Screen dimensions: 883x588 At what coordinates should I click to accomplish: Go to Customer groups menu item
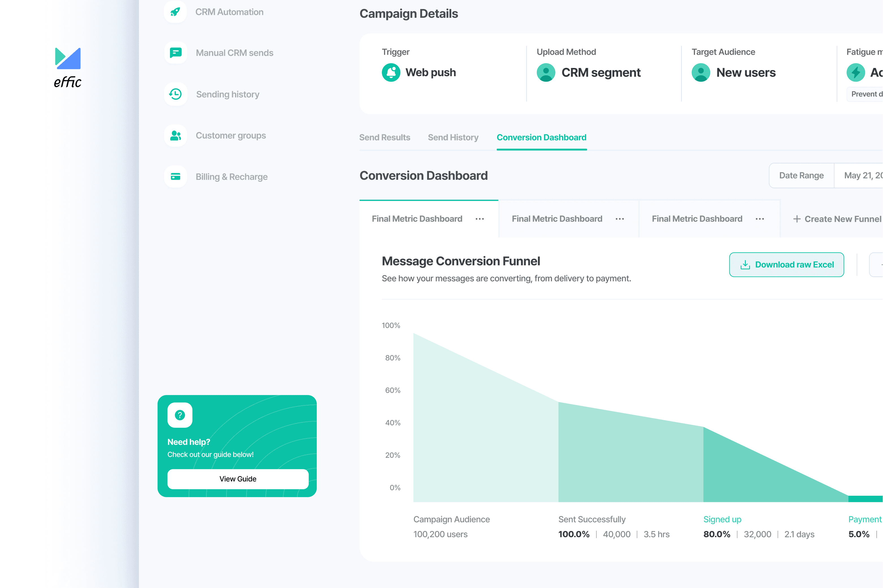[x=231, y=136]
